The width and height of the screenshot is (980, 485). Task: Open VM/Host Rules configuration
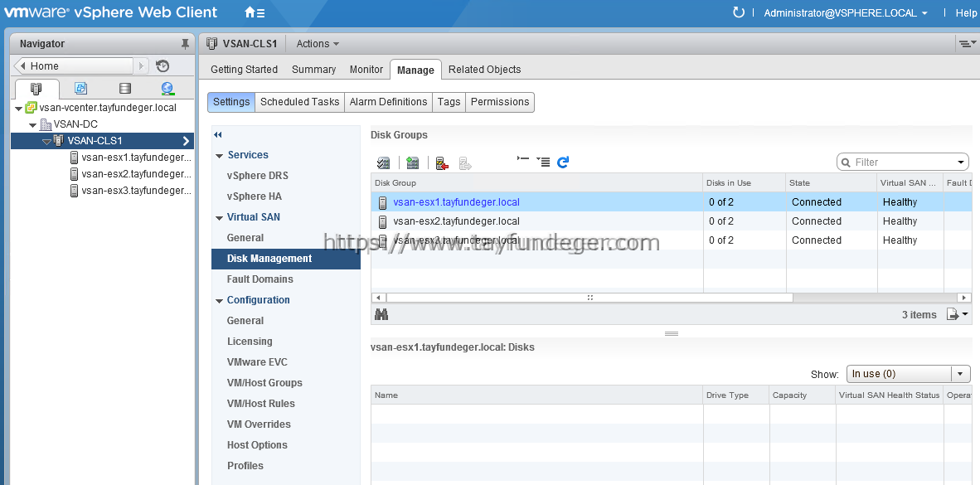(260, 404)
